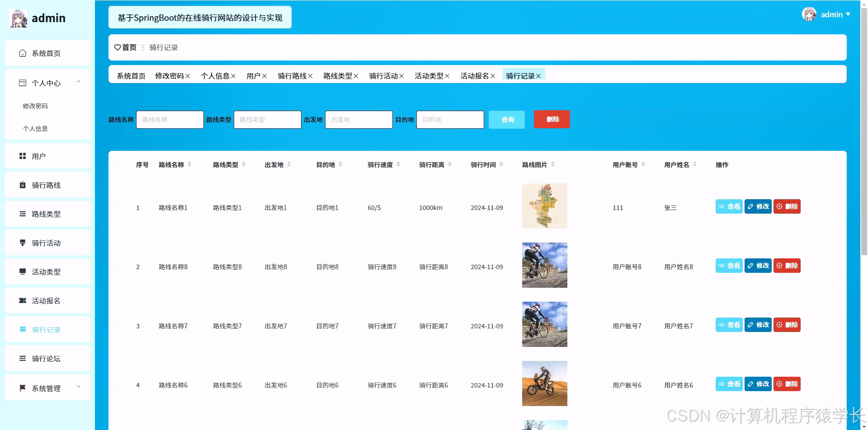Viewport: 868px width, 430px height.
Task: Select the 系统首页 home icon in sidebar
Action: coord(23,53)
